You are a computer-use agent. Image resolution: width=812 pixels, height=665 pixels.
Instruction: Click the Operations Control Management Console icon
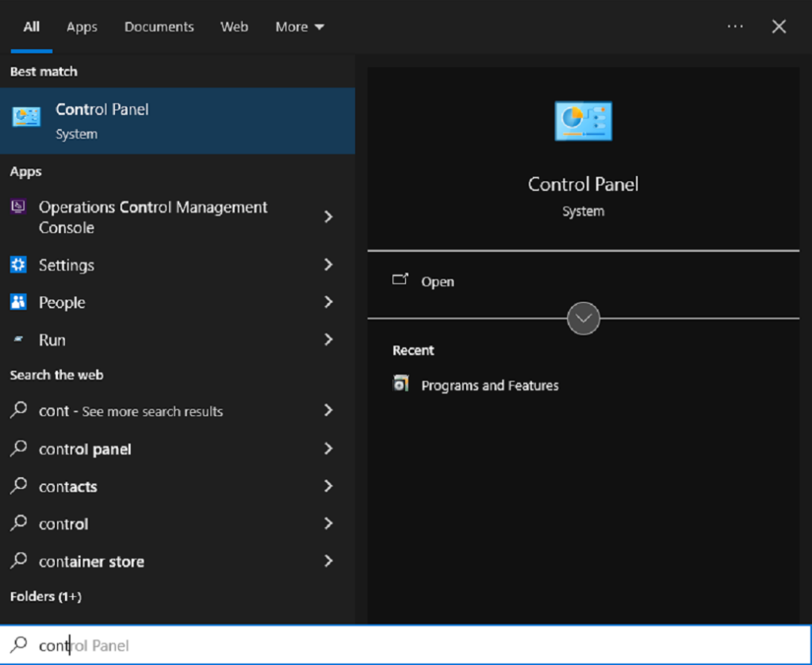pyautogui.click(x=17, y=207)
